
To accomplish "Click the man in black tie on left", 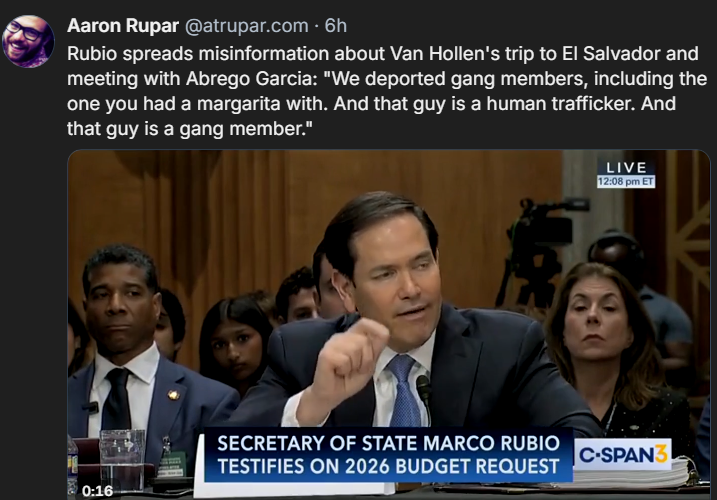I will click(x=137, y=357).
